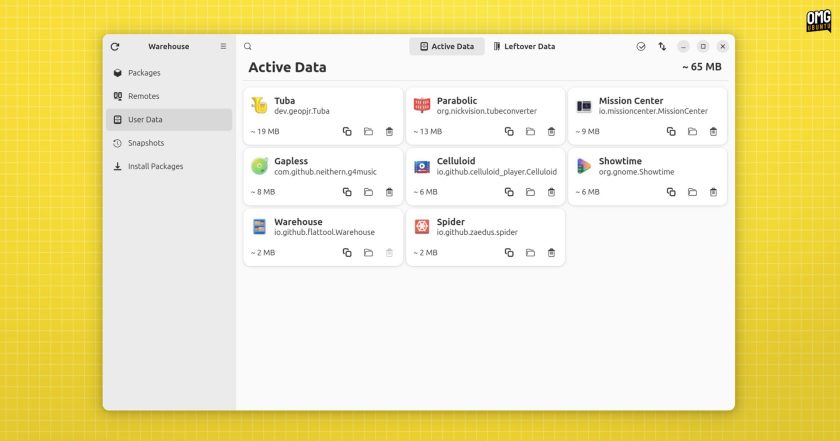Screen dimensions: 840x441
Task: Click the '~ 9 MB' size label
Action: point(588,131)
